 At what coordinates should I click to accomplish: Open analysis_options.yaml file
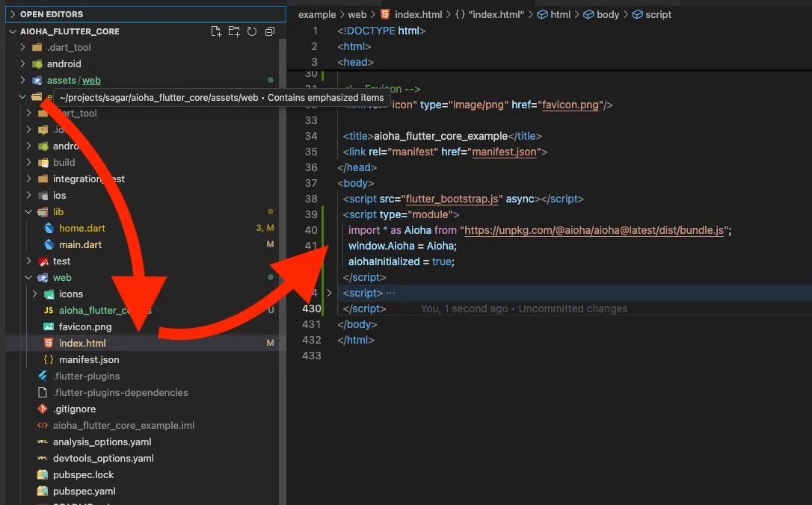[102, 442]
